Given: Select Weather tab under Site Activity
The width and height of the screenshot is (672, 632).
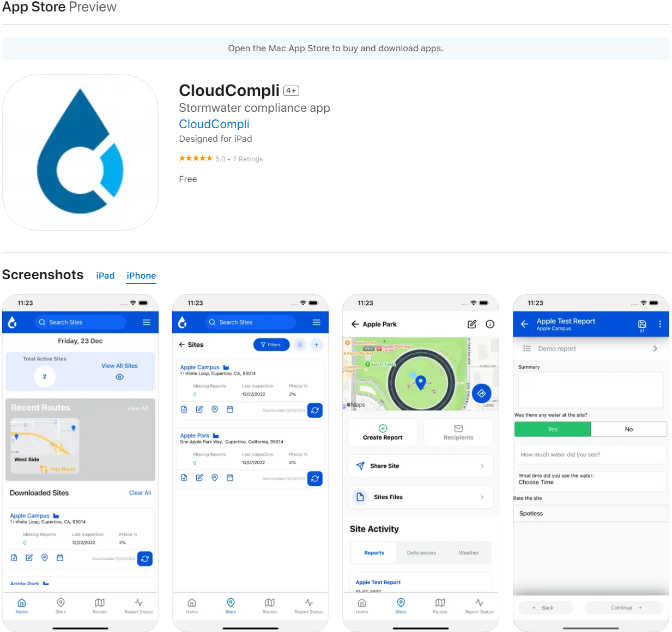Looking at the screenshot, I should coord(469,553).
